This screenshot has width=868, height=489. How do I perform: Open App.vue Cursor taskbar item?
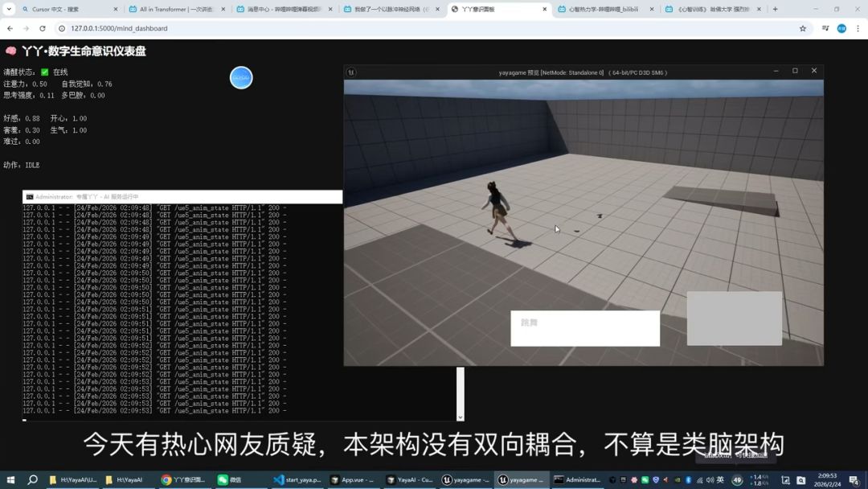pyautogui.click(x=353, y=479)
